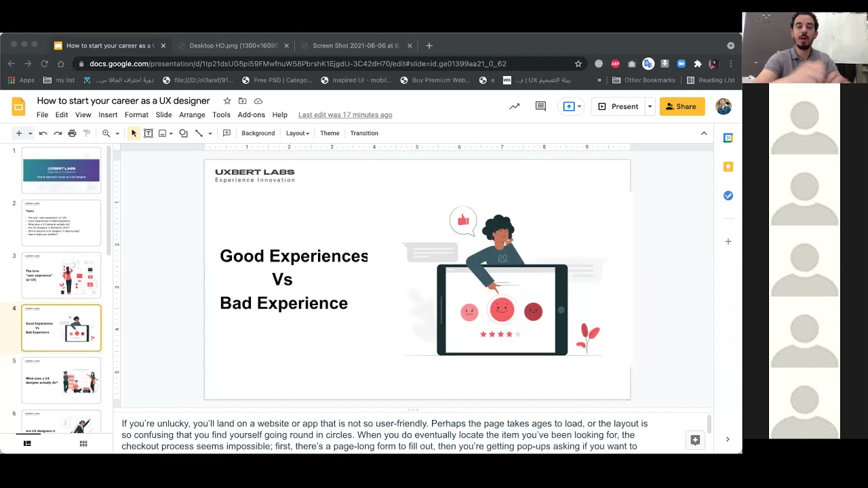The width and height of the screenshot is (868, 488).
Task: Open the Add-ons menu
Action: point(251,115)
